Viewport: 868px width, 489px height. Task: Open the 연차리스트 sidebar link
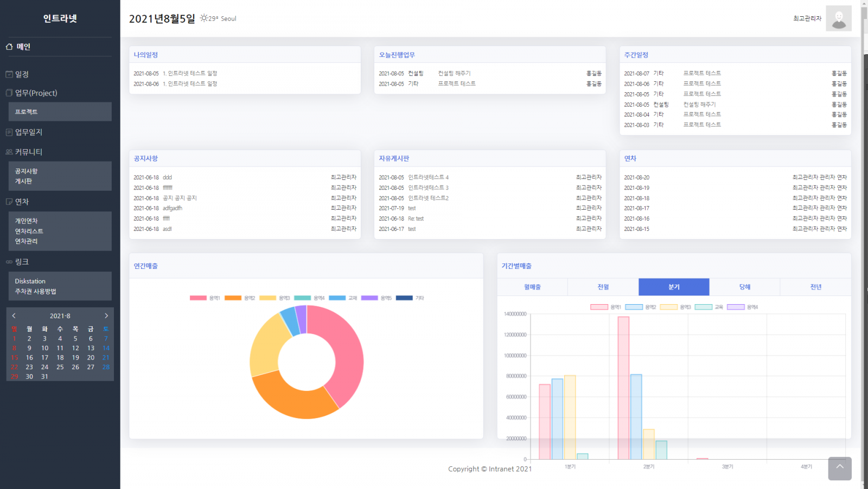[x=29, y=231]
